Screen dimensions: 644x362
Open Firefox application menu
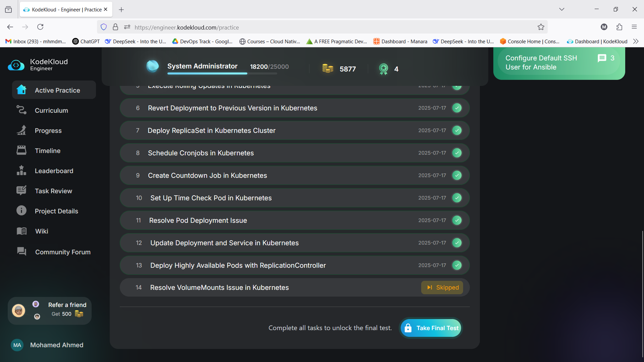(x=634, y=27)
